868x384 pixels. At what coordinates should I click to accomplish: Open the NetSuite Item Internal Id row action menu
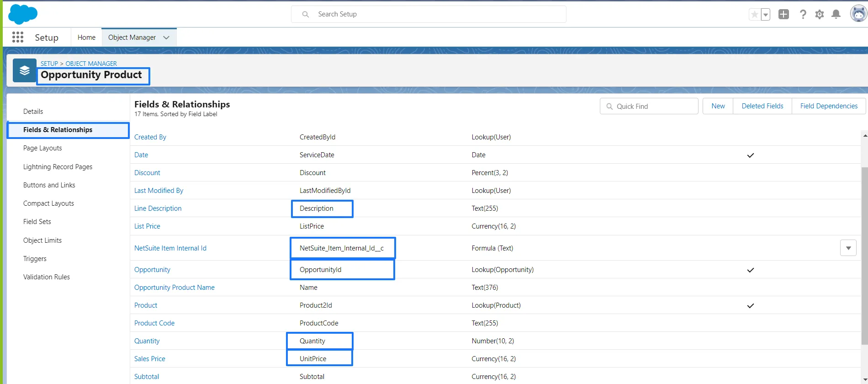848,248
